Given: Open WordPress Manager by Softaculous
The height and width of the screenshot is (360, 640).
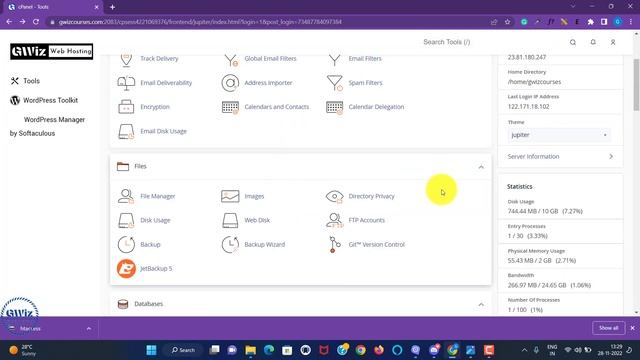Looking at the screenshot, I should (x=47, y=126).
